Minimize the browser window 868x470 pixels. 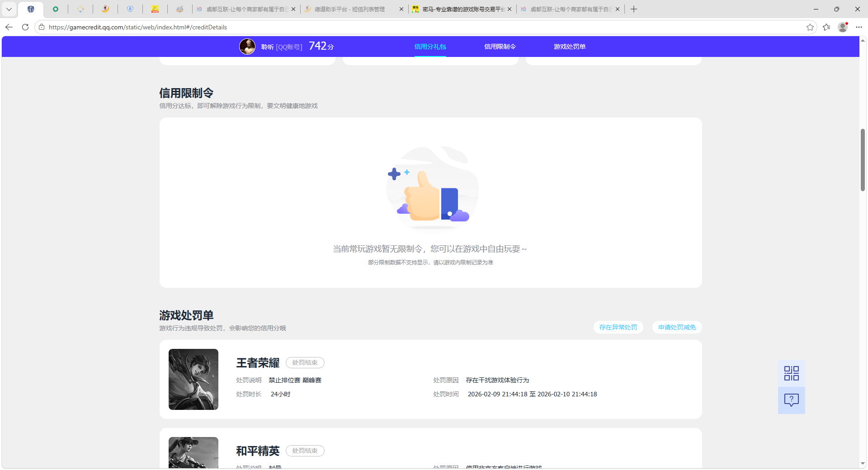(x=816, y=9)
